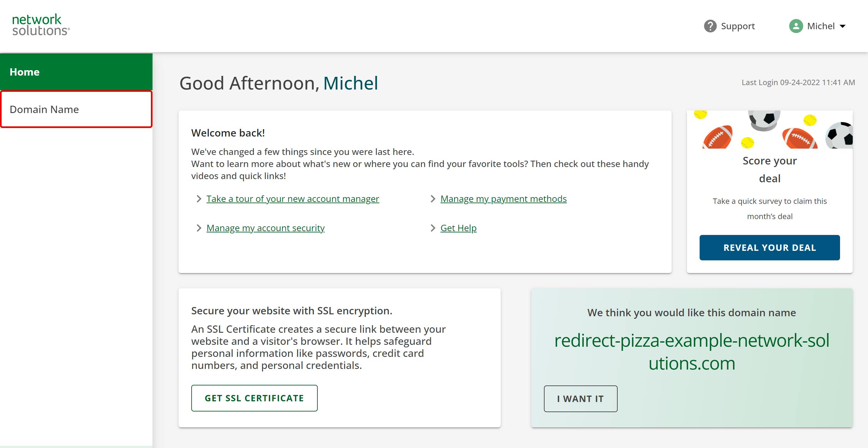Click the Network Solutions logo
This screenshot has width=868, height=448.
[41, 25]
